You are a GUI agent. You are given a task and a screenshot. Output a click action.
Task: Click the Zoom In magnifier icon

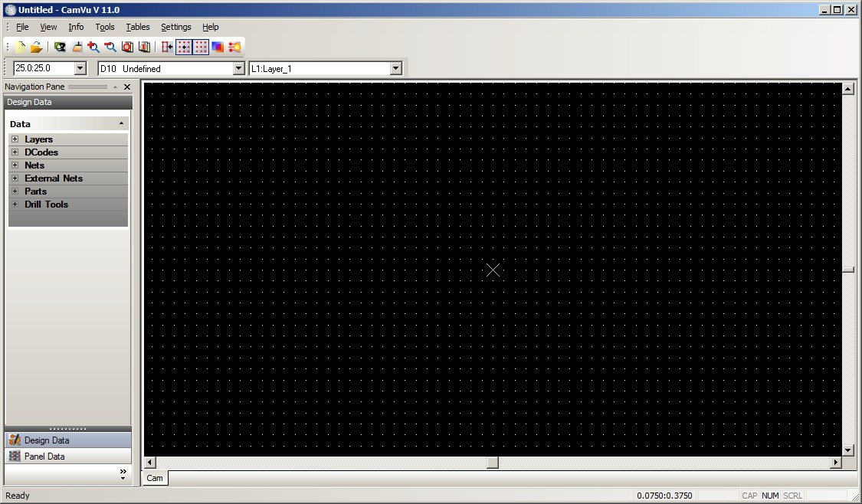(93, 47)
